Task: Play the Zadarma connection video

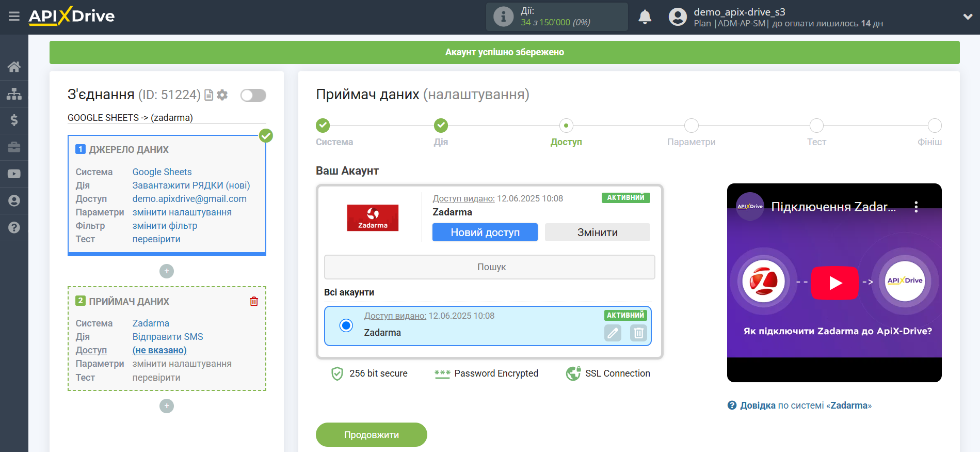Action: (834, 283)
